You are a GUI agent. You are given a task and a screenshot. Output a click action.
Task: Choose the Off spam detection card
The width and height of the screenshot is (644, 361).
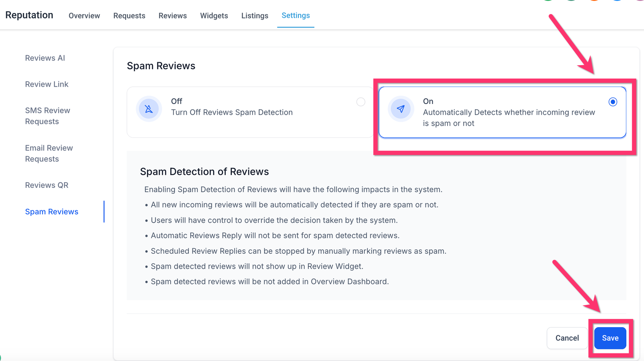click(250, 112)
